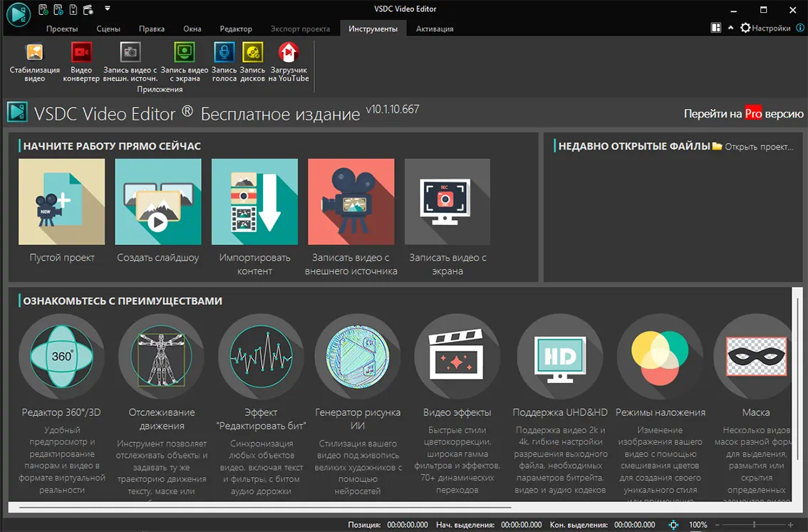Open the Сцены tab

click(108, 29)
